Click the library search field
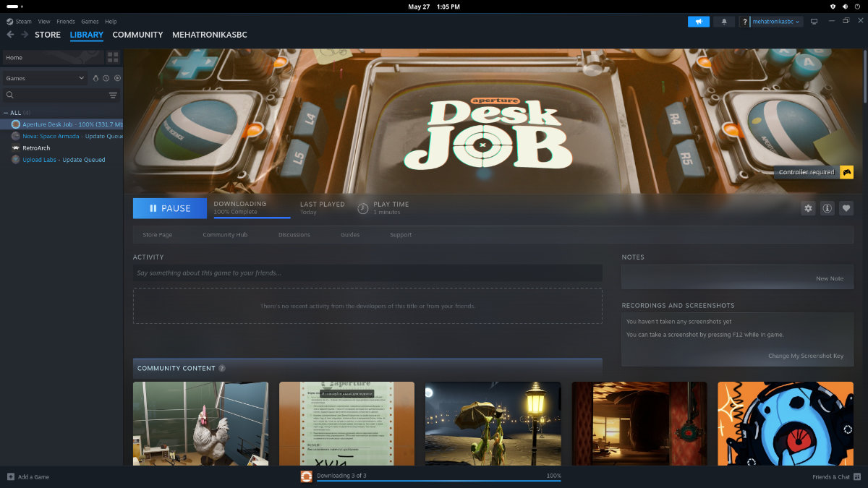The width and height of the screenshot is (868, 488). 61,95
